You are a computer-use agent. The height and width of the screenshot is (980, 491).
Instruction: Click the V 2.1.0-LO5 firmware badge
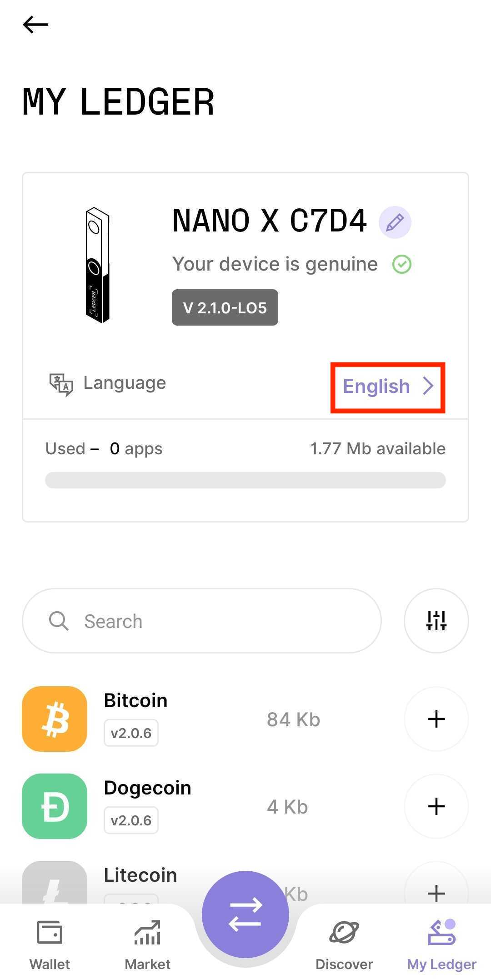tap(225, 307)
